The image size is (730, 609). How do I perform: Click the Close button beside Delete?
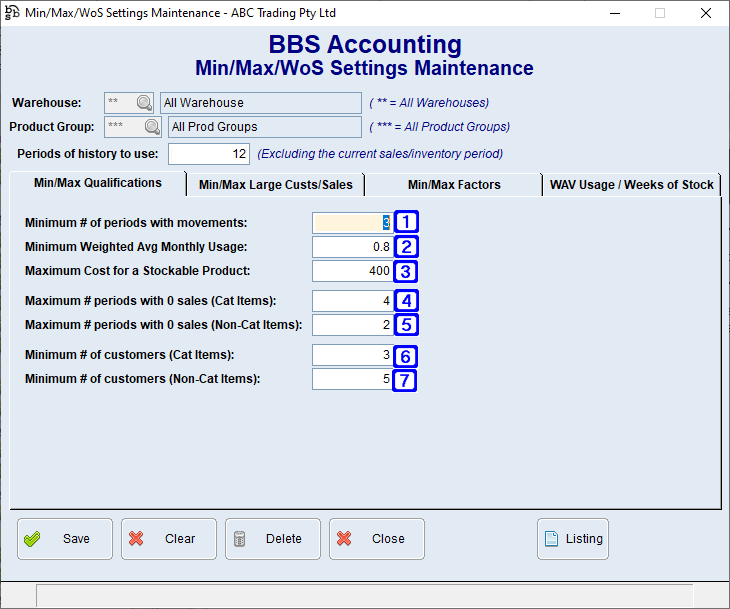[x=377, y=539]
